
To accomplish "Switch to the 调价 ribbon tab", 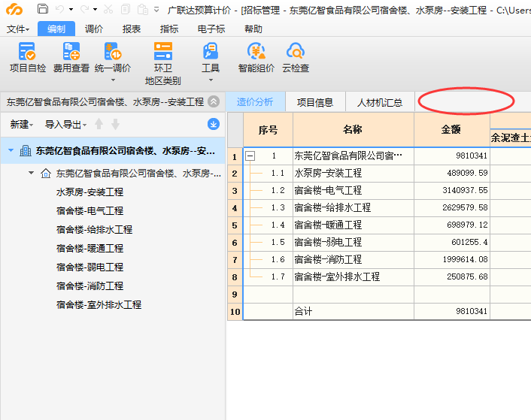I will point(94,29).
